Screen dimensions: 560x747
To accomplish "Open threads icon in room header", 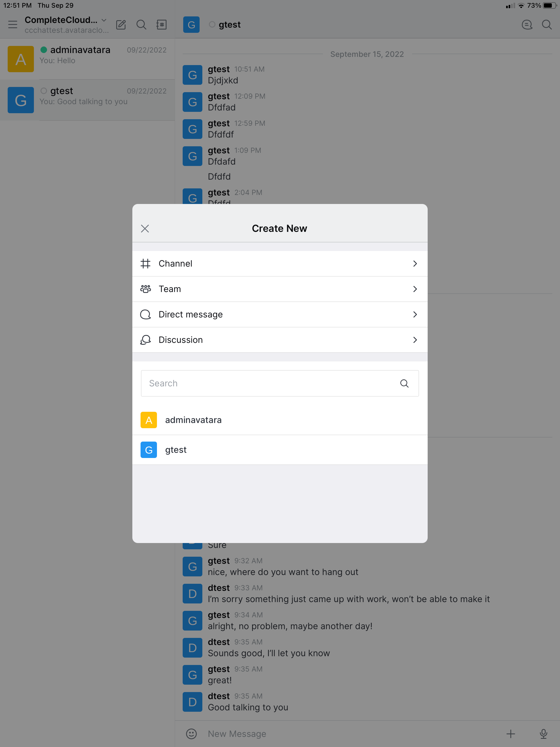I will pos(527,25).
